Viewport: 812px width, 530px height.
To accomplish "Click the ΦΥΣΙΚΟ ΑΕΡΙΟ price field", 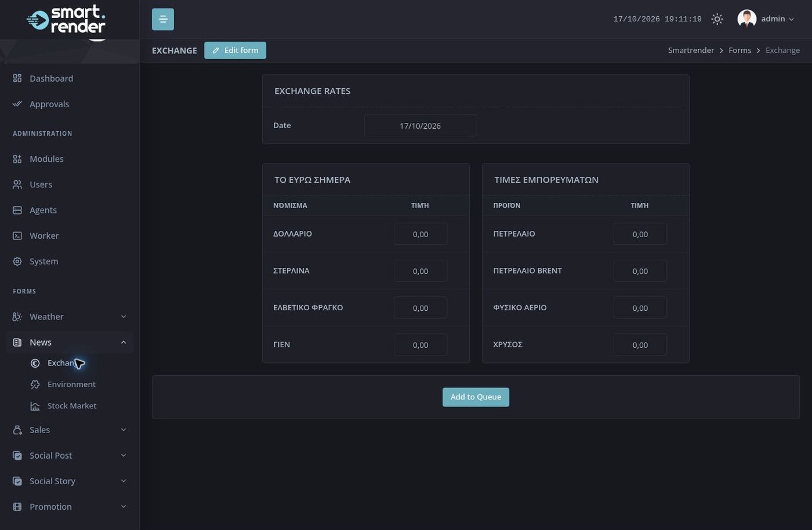I will coord(640,308).
